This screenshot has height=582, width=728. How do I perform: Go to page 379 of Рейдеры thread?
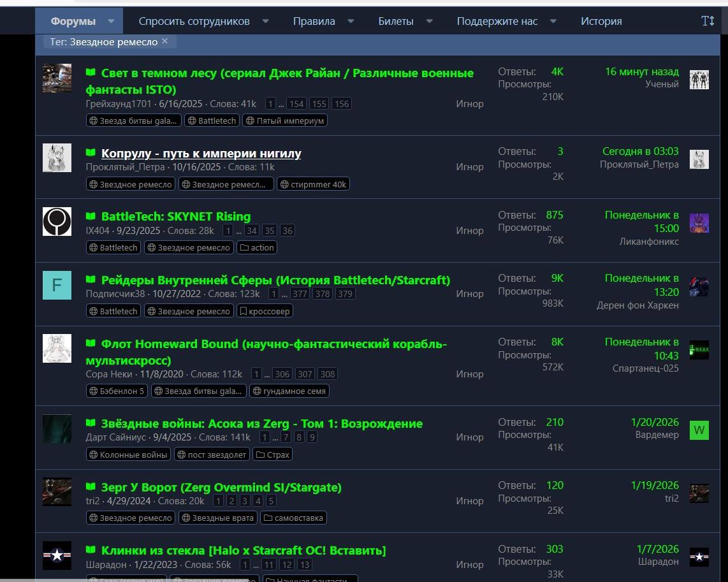click(345, 294)
